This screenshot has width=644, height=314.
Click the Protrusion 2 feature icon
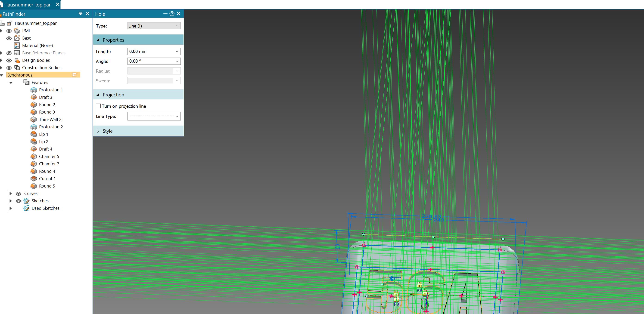(x=34, y=127)
